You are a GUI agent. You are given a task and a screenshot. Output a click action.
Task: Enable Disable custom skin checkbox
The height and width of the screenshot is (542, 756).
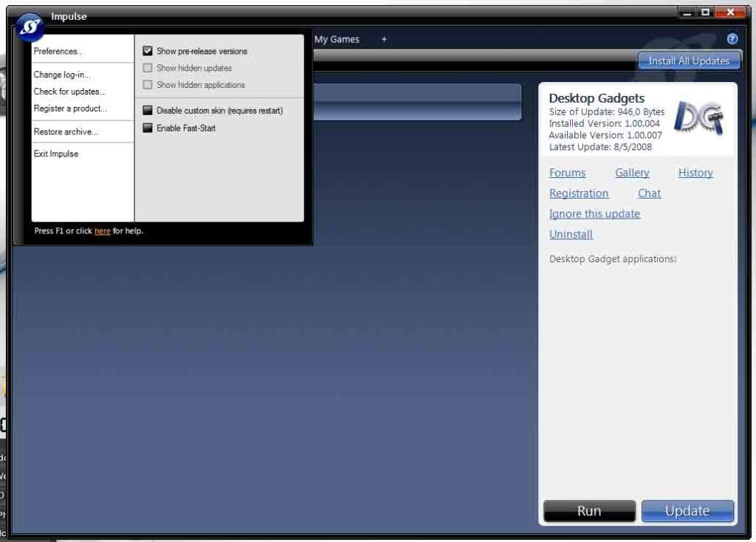pos(148,111)
